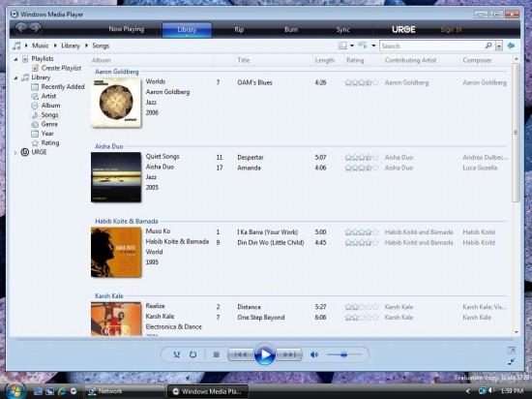Click Create Playlist
This screenshot has height=399, width=532.
(x=61, y=68)
